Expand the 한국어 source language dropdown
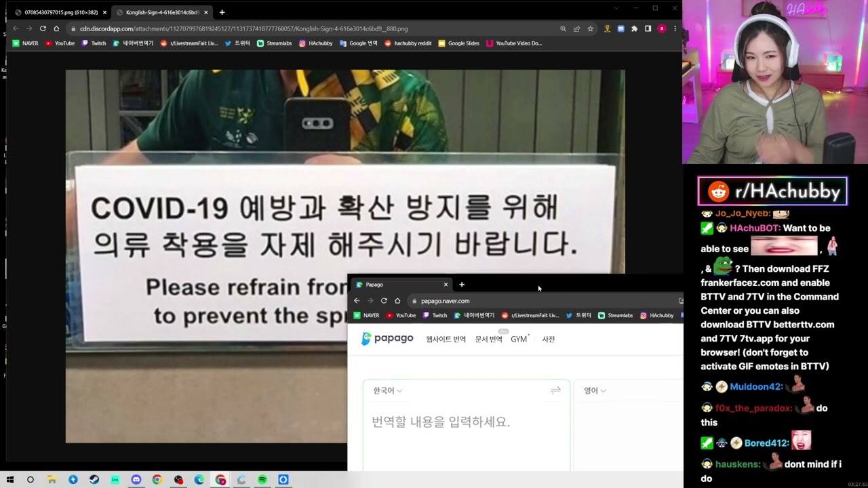 (388, 390)
